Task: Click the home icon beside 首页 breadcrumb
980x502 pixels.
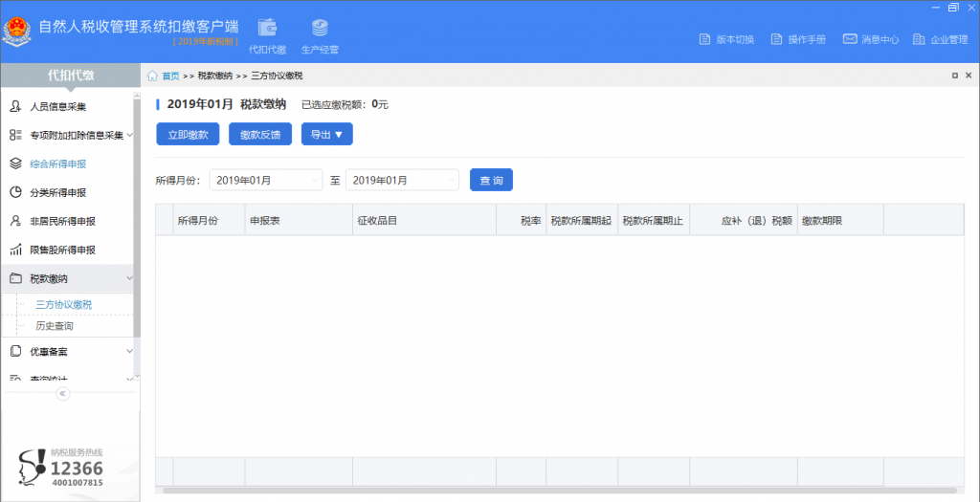Action: point(152,76)
